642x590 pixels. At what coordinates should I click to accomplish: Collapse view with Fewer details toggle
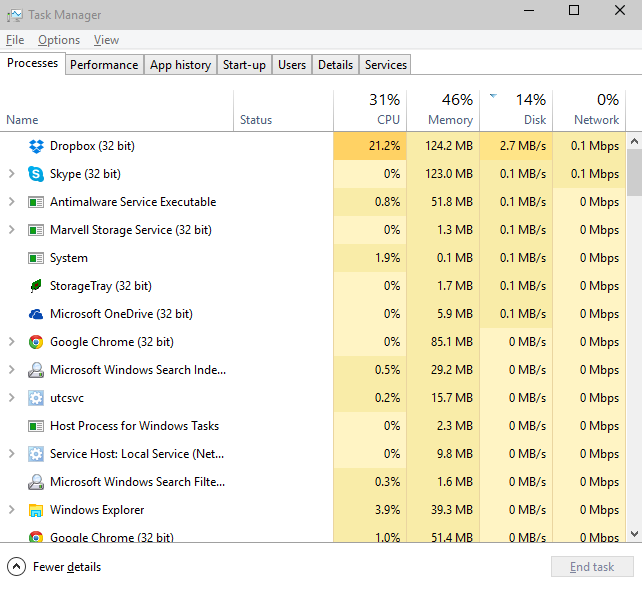pos(56,567)
